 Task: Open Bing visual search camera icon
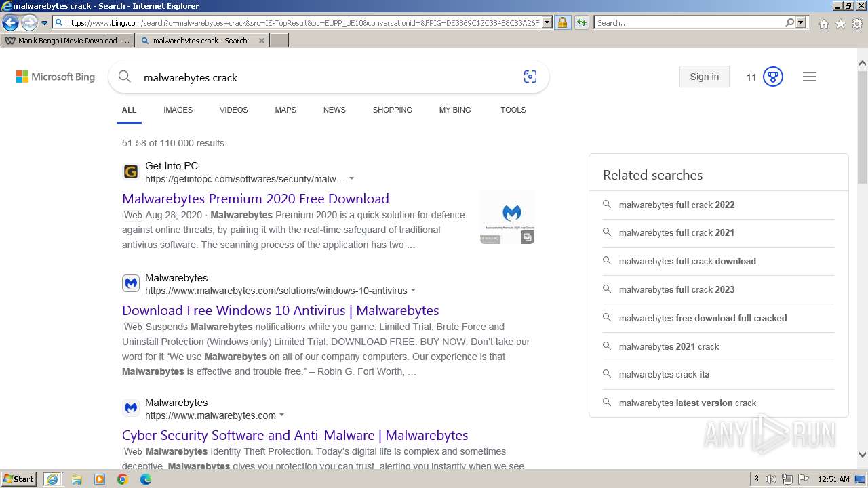pyautogui.click(x=530, y=77)
